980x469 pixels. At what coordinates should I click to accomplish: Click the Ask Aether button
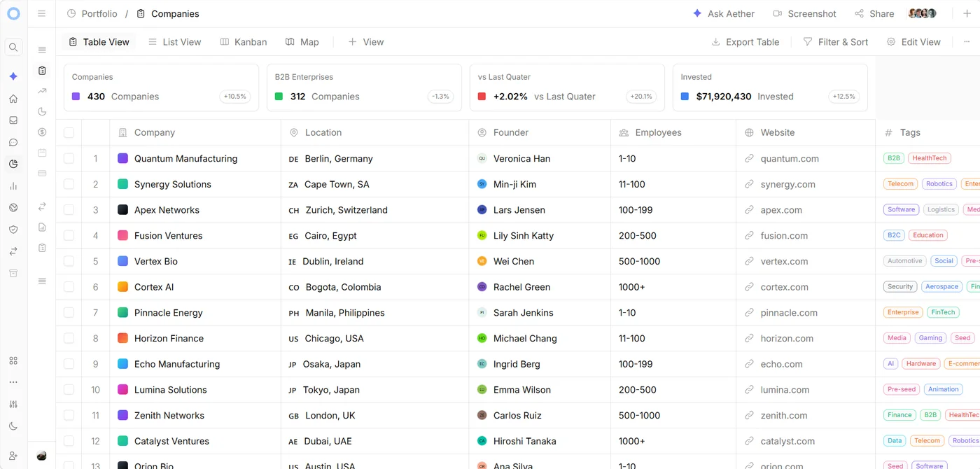724,14
